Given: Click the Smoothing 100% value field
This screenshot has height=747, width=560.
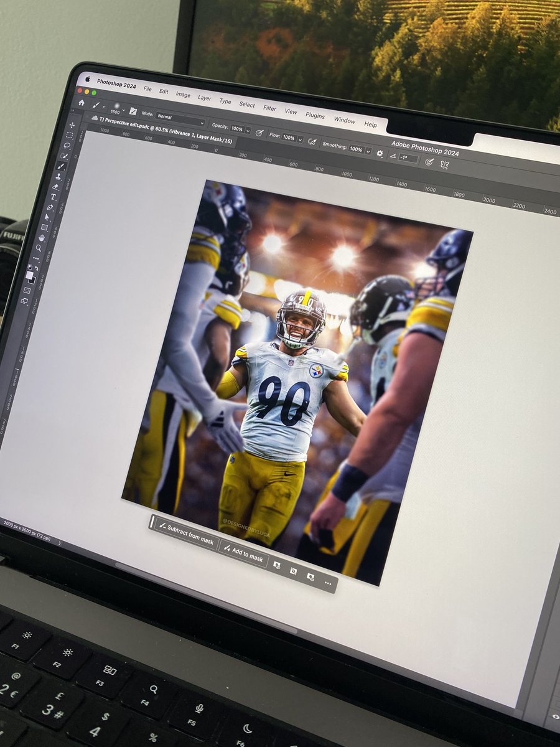Looking at the screenshot, I should tap(357, 149).
